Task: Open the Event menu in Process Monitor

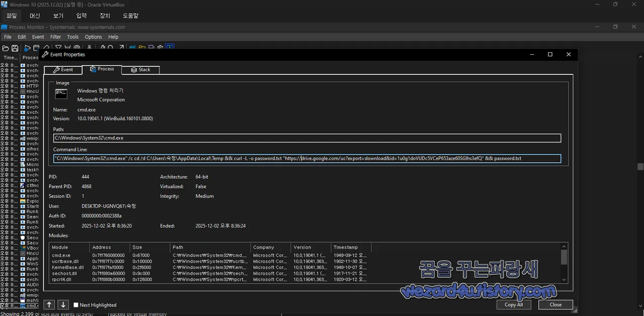Action: [38, 37]
